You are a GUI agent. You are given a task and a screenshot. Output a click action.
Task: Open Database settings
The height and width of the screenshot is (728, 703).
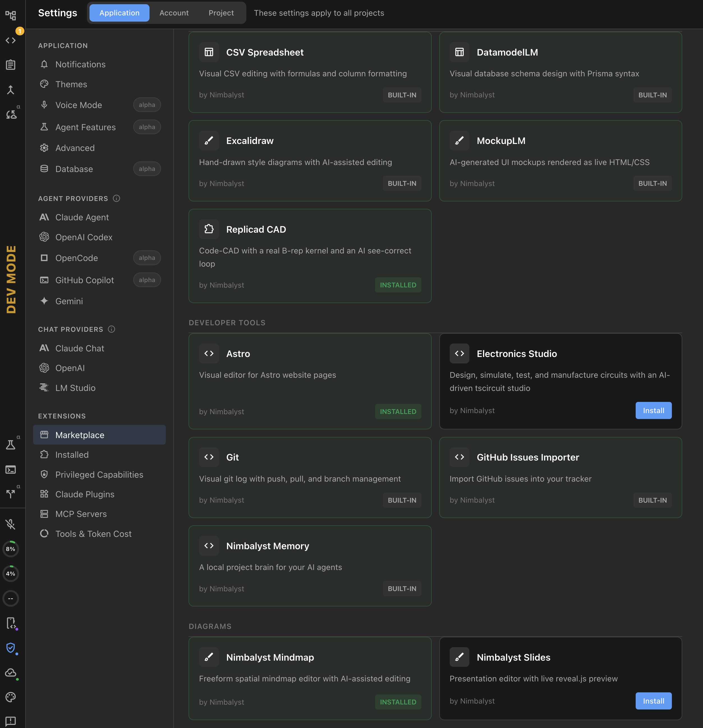pyautogui.click(x=100, y=169)
